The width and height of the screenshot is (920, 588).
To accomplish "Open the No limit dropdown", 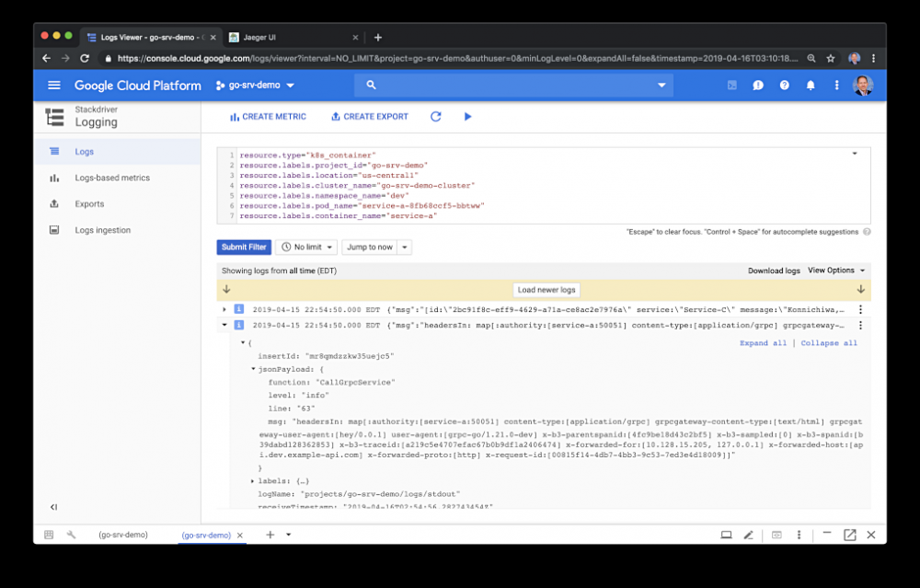I will pyautogui.click(x=307, y=247).
